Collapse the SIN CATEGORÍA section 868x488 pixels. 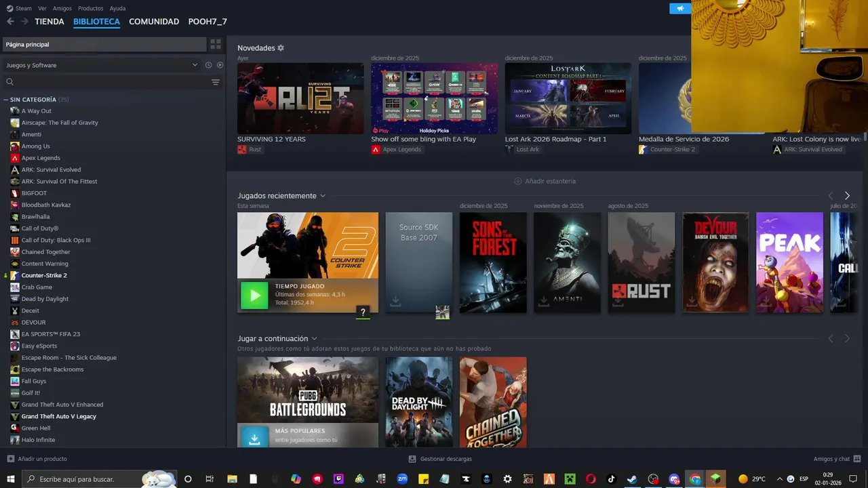[37, 100]
